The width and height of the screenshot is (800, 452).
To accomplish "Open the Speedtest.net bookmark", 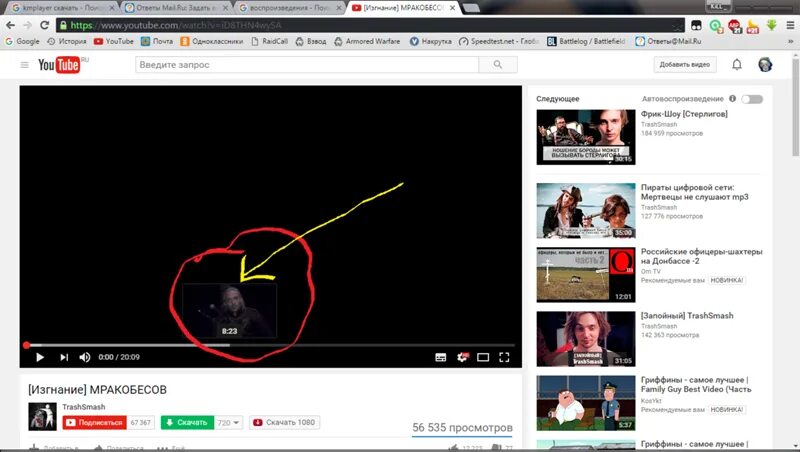I will coord(499,41).
